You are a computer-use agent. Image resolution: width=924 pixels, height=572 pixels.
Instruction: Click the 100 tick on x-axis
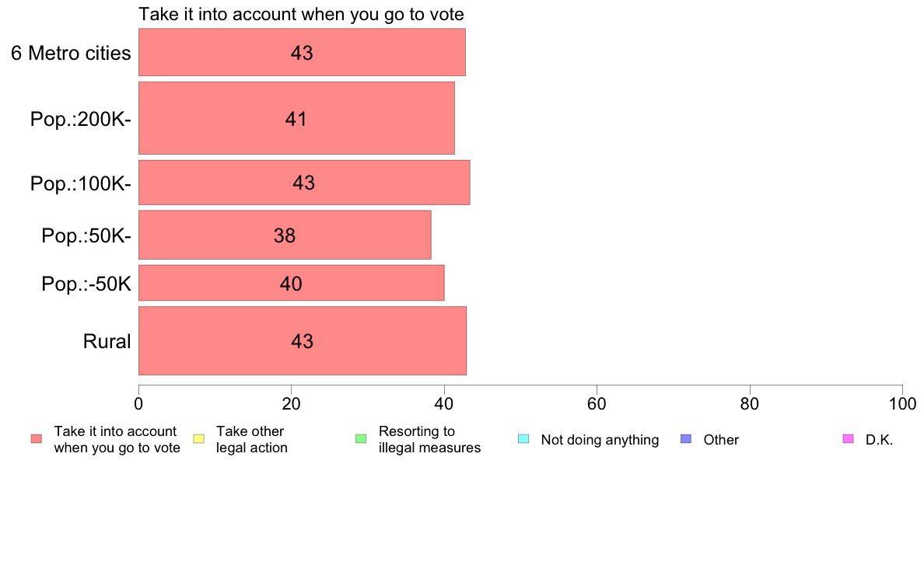tap(902, 403)
